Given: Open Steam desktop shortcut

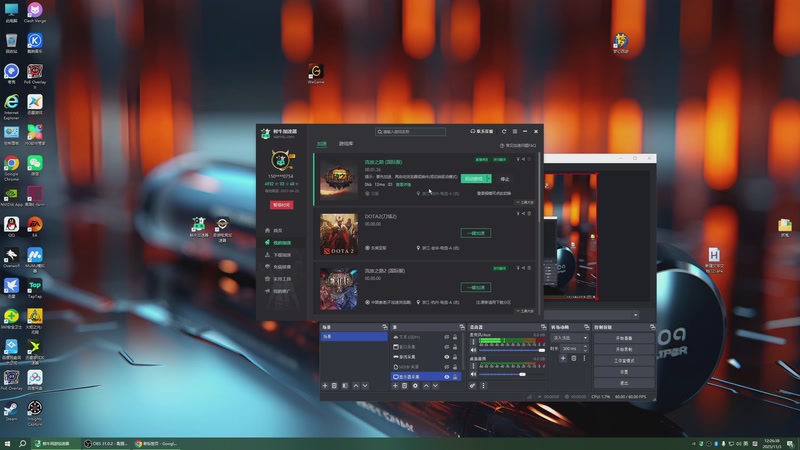Looking at the screenshot, I should (x=11, y=411).
